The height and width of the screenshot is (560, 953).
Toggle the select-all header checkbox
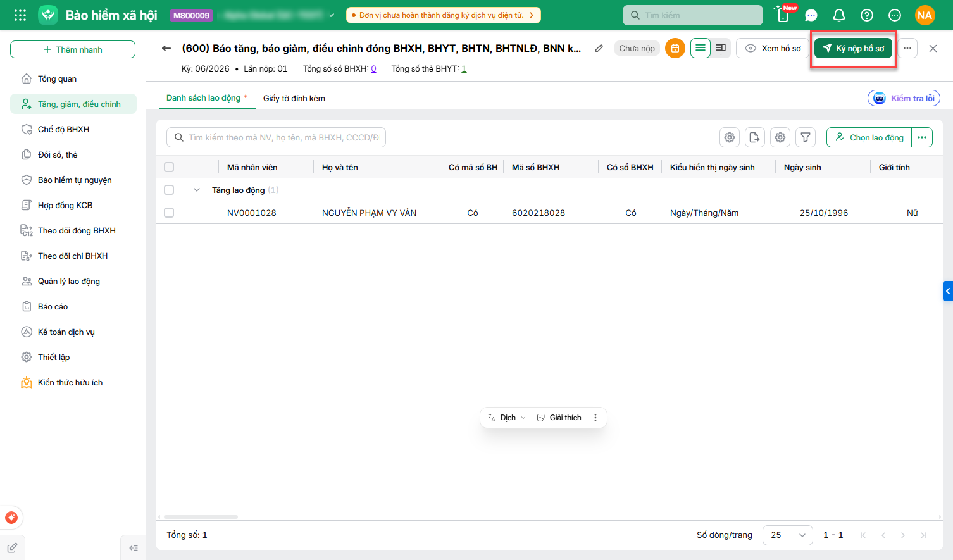coord(169,167)
